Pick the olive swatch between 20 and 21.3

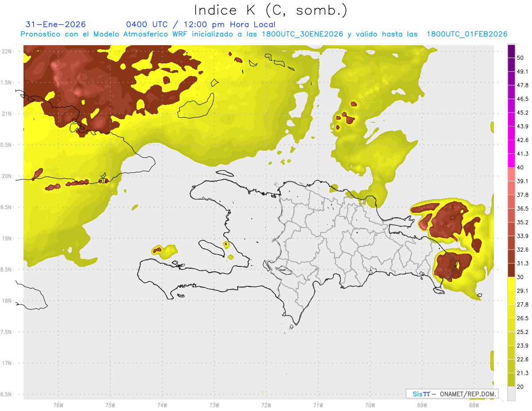(x=511, y=380)
